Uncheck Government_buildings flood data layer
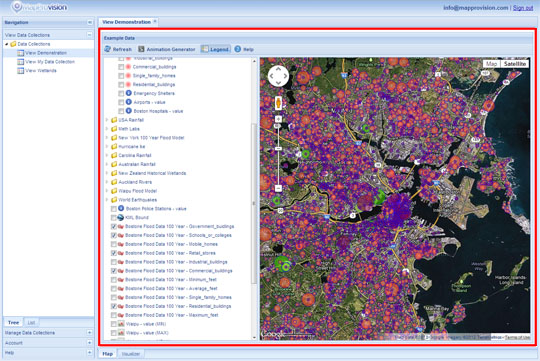The width and height of the screenshot is (540, 361). (x=114, y=227)
